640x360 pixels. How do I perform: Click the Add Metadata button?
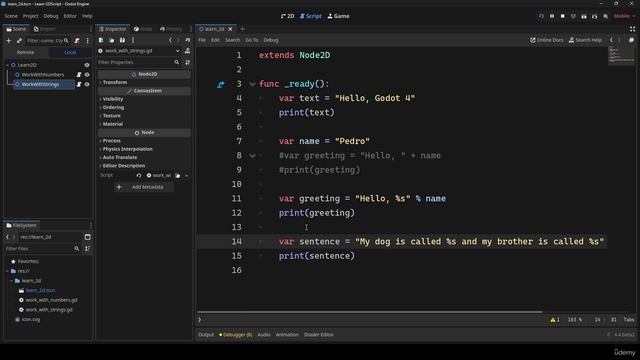click(x=143, y=187)
